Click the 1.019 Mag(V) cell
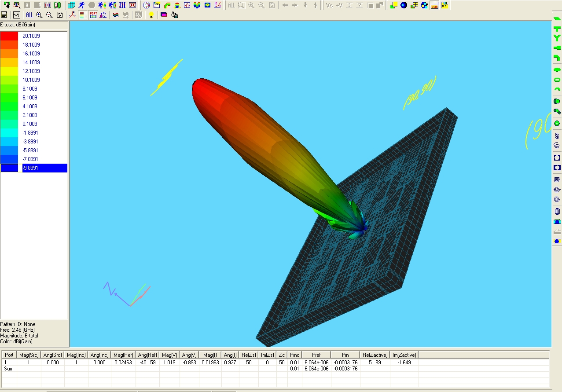 coord(169,363)
